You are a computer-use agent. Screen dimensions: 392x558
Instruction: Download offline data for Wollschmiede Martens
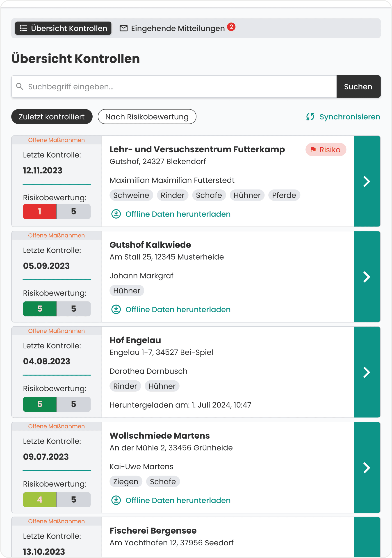click(171, 500)
